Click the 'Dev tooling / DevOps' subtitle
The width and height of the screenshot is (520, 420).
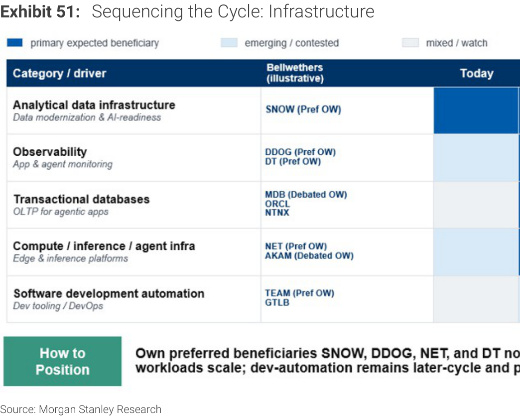pos(58,306)
